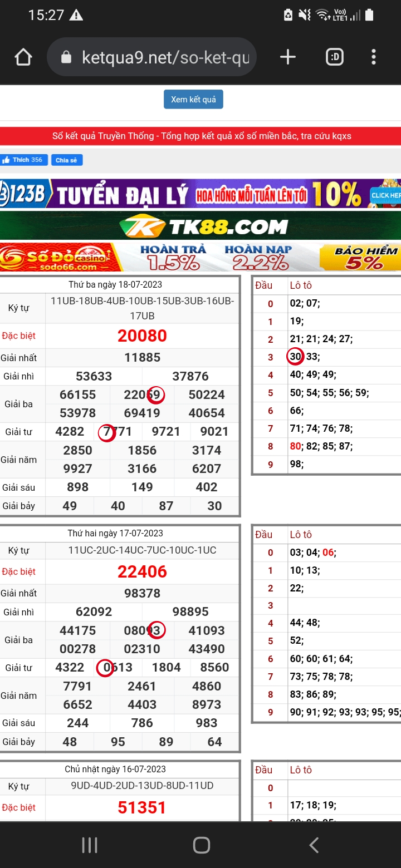
Task: Click Lô tô row 21; 21; 24; 27;
Action: 321,339
